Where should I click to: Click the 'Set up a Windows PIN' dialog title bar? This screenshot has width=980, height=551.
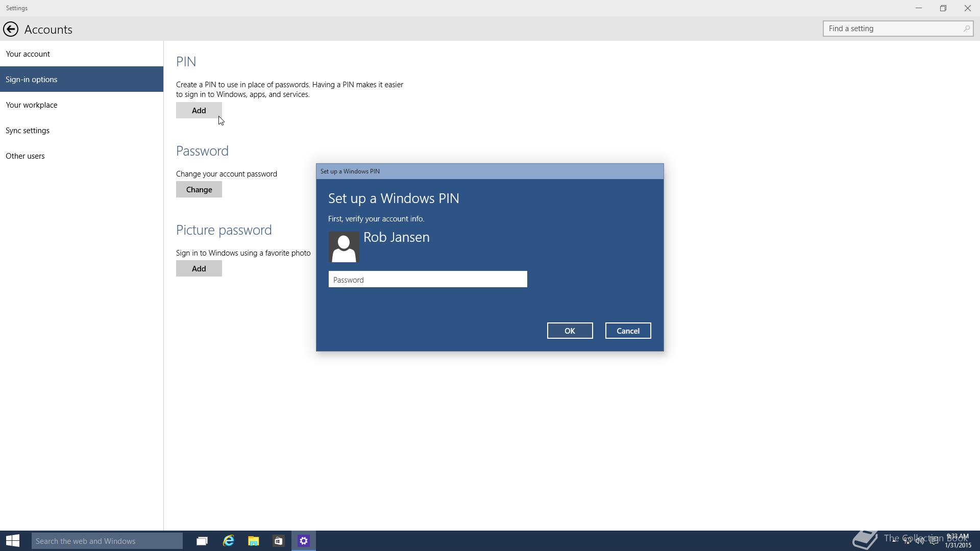tap(490, 171)
